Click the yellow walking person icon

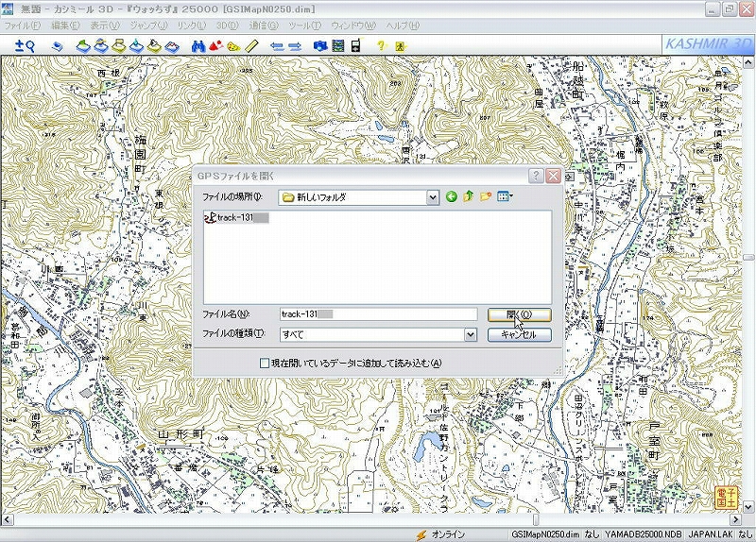pyautogui.click(x=400, y=46)
